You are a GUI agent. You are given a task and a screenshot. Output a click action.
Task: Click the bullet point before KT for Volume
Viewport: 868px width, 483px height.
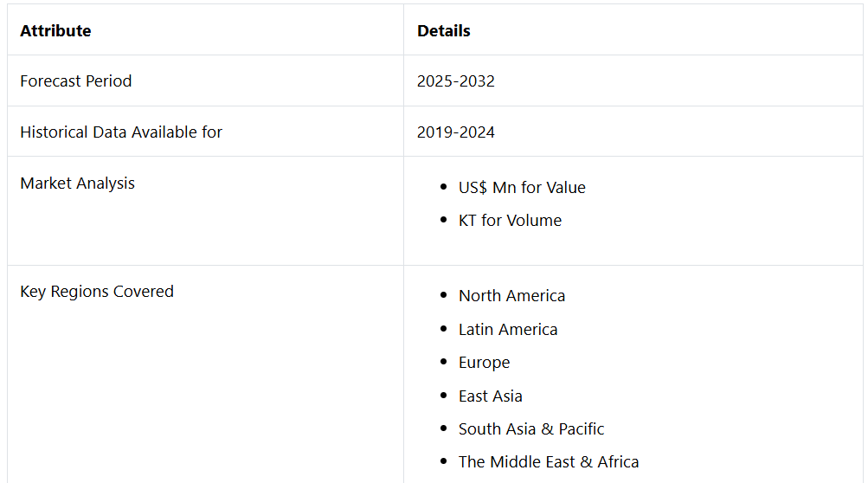click(444, 221)
